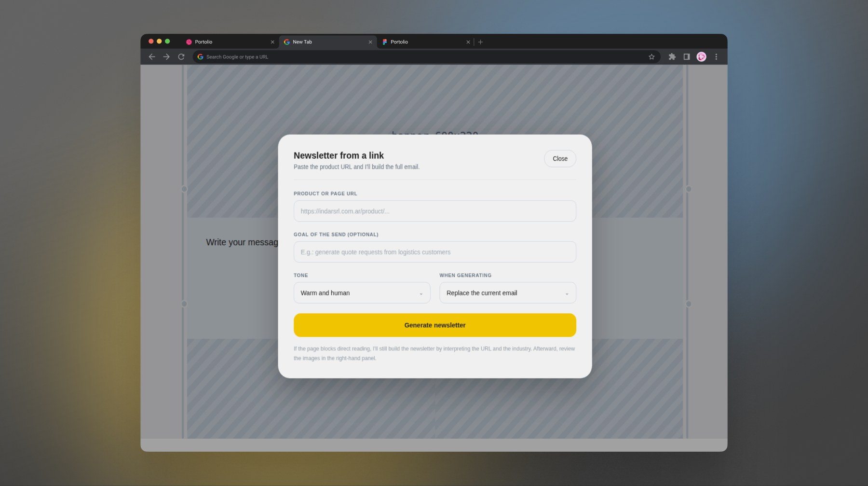
Task: Click the 'Write your messag' text block
Action: tap(242, 242)
